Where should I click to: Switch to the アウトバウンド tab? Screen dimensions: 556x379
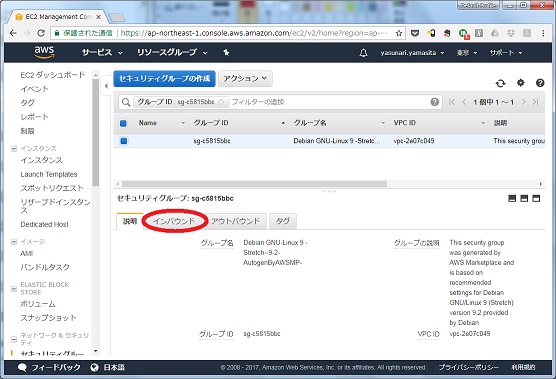235,221
